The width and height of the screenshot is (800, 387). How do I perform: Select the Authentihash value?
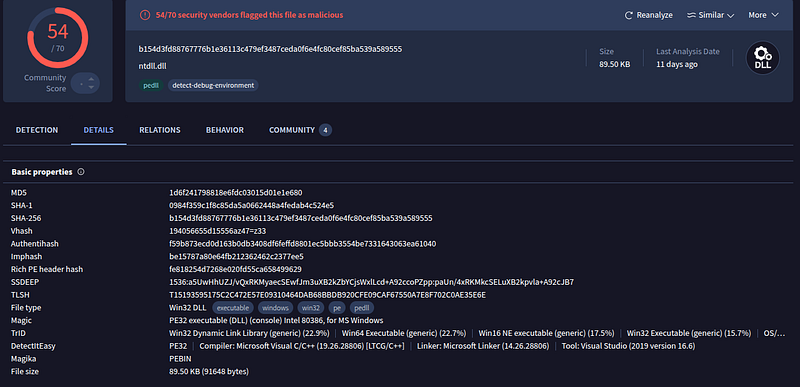point(303,244)
